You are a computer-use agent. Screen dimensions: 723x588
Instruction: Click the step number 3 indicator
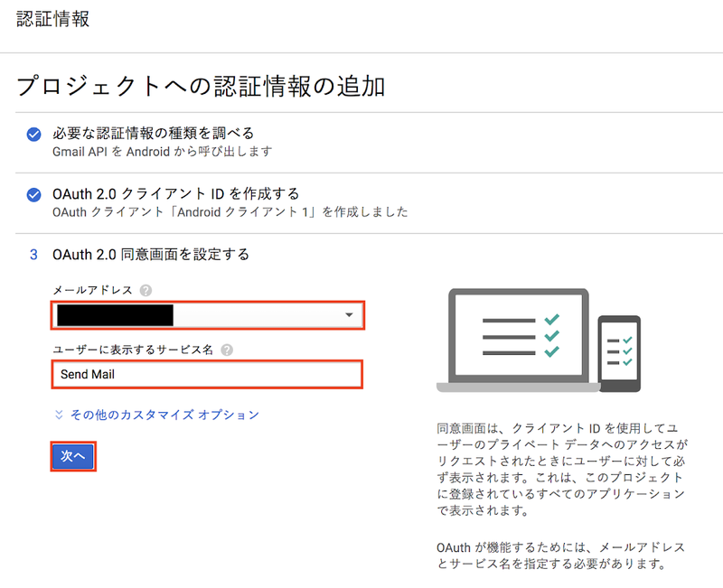pyautogui.click(x=33, y=255)
